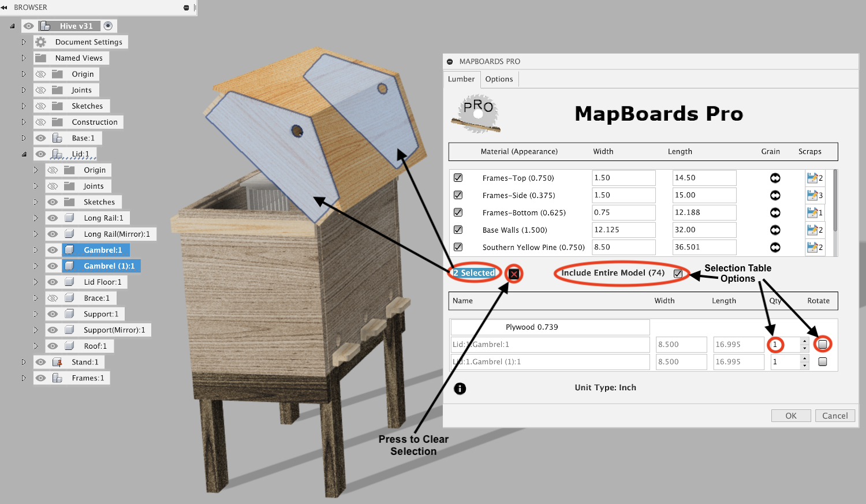
Task: Click grain direction icon for Frames-Side row
Action: tap(775, 195)
